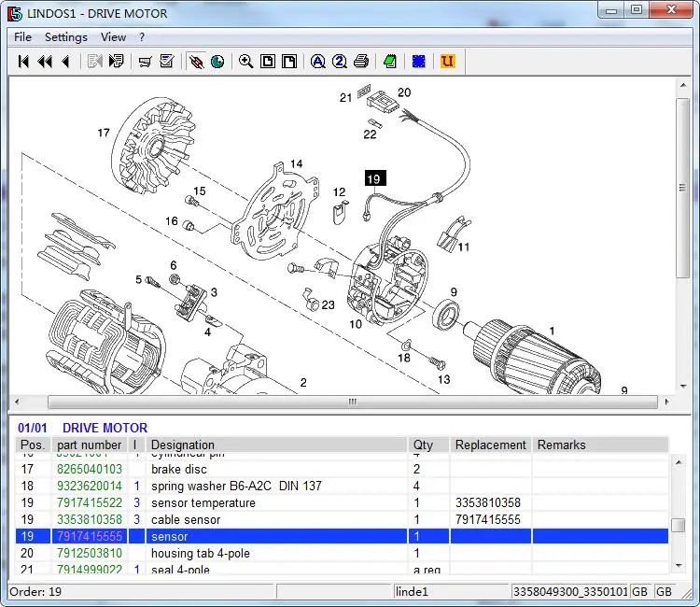Click the diagram scroll up arrow
The width and height of the screenshot is (700, 607).
click(683, 85)
